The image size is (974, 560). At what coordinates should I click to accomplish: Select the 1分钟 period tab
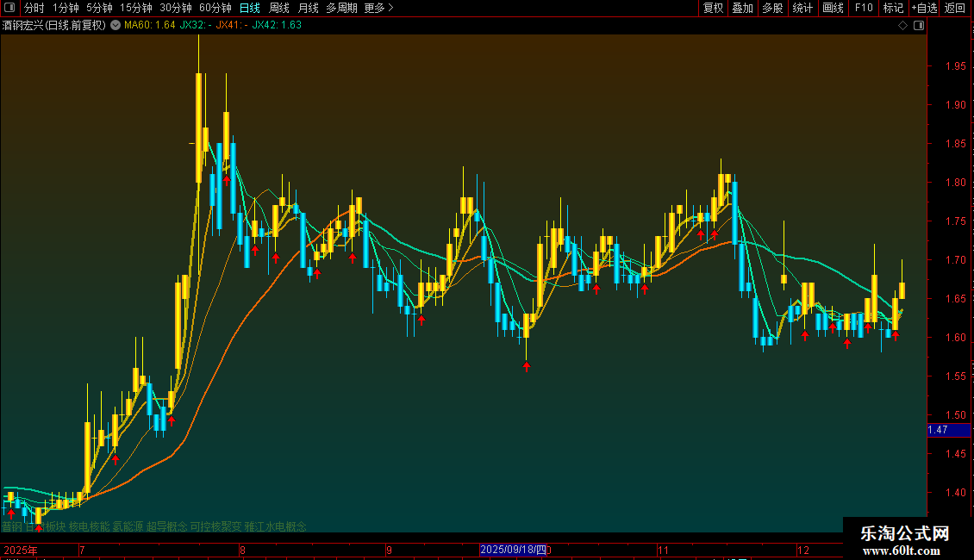click(x=66, y=8)
